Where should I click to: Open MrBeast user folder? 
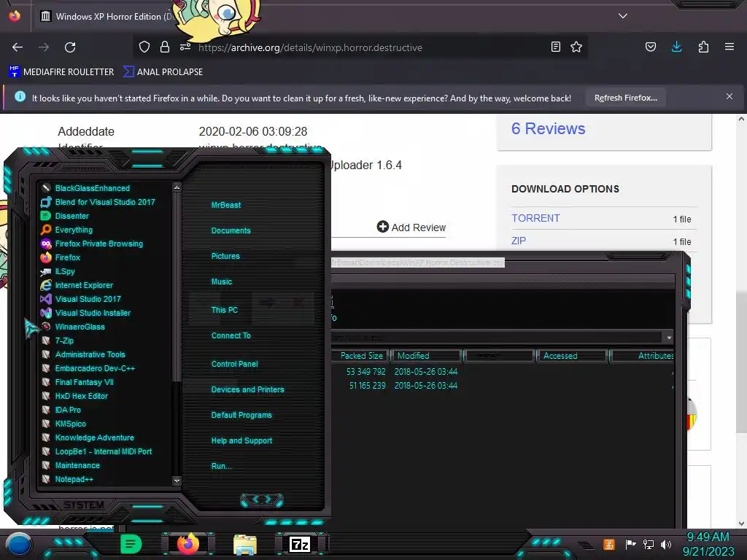[226, 205]
